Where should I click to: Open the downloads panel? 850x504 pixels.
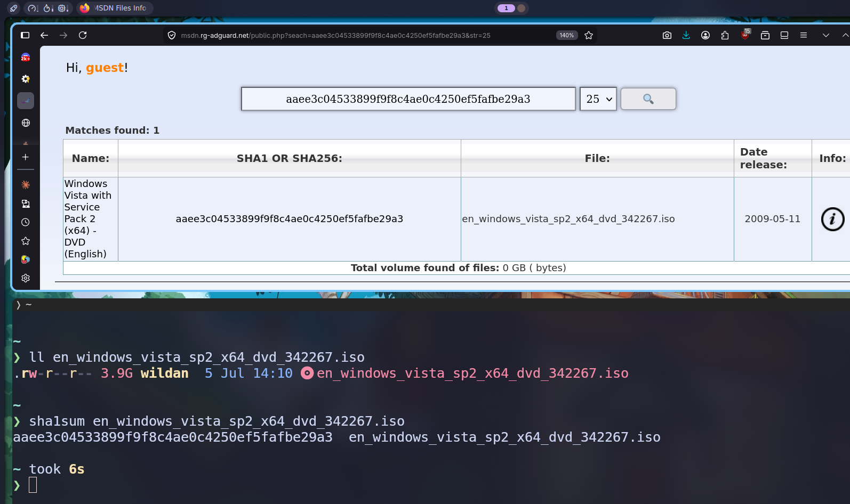coord(686,35)
